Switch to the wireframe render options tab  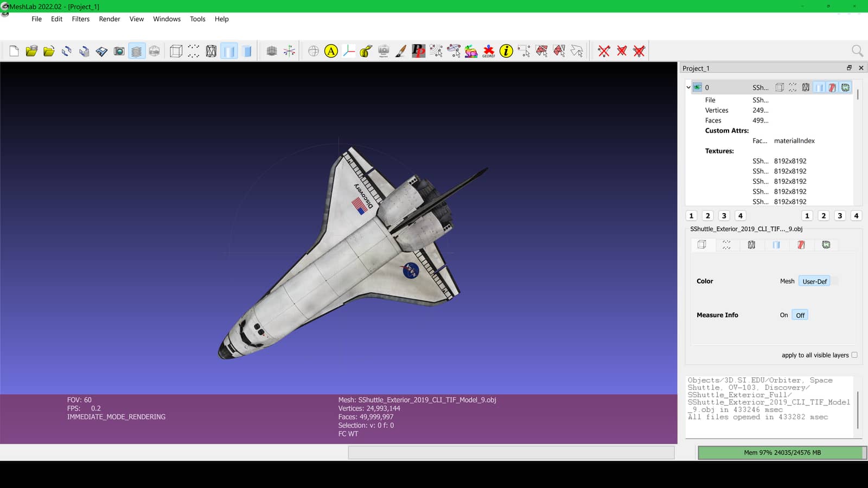(x=751, y=245)
